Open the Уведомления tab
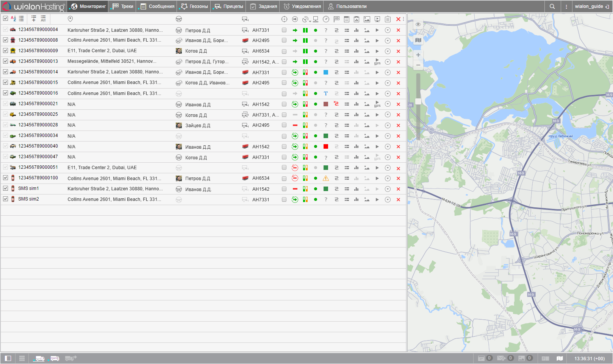Viewport: 613px width, 364px height. pos(302,6)
